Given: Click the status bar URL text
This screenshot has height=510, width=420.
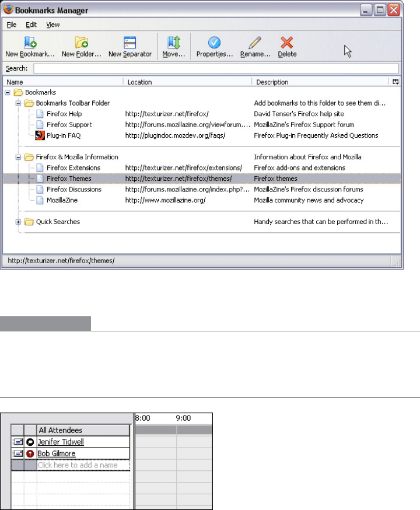Looking at the screenshot, I should point(61,260).
